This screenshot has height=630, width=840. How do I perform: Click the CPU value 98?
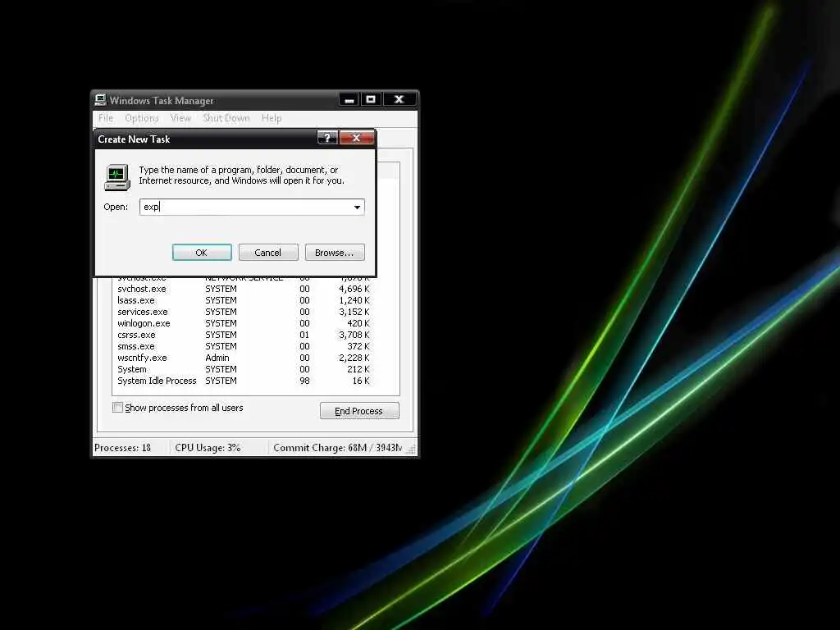click(x=304, y=381)
